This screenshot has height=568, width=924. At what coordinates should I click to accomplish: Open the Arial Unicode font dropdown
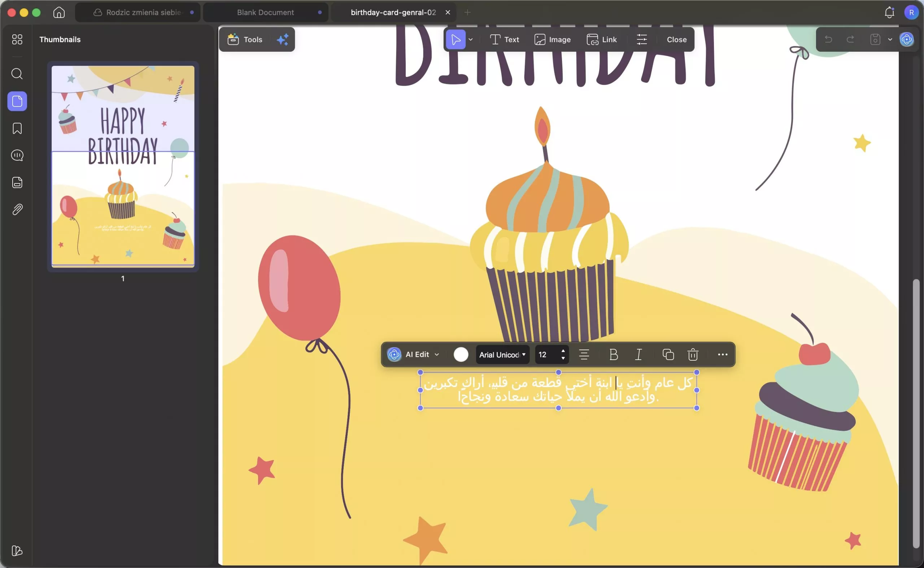click(502, 354)
